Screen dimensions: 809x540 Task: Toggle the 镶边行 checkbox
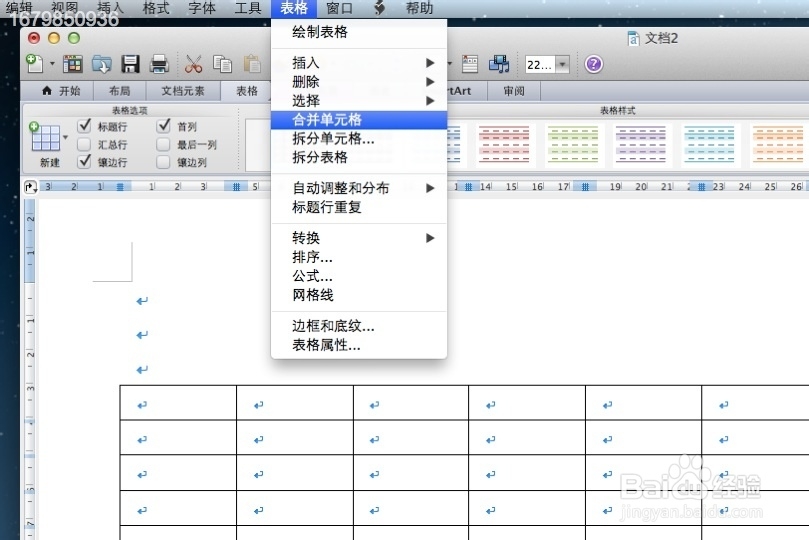(84, 161)
